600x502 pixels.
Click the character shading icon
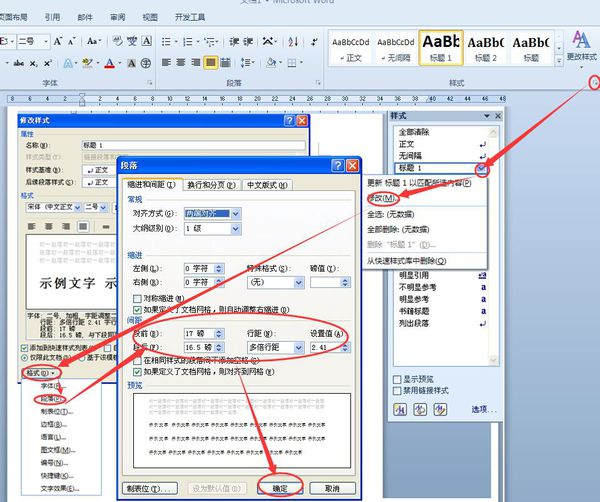[131, 63]
